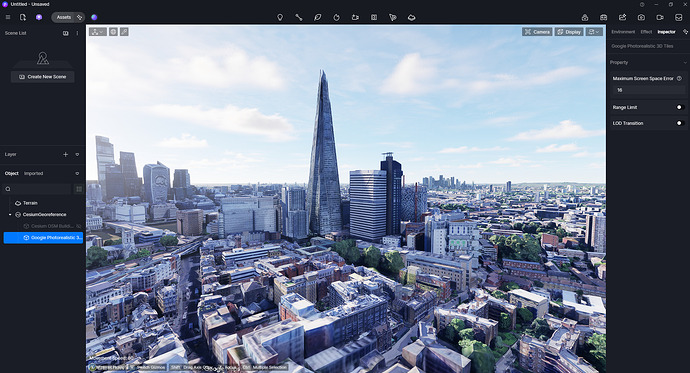Click the viewport Camera button
The width and height of the screenshot is (690, 373).
537,32
